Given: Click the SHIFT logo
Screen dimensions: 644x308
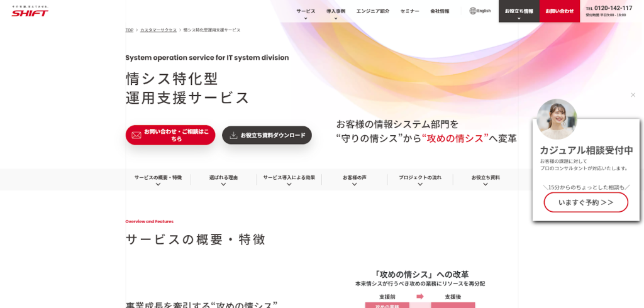Looking at the screenshot, I should click(x=30, y=11).
